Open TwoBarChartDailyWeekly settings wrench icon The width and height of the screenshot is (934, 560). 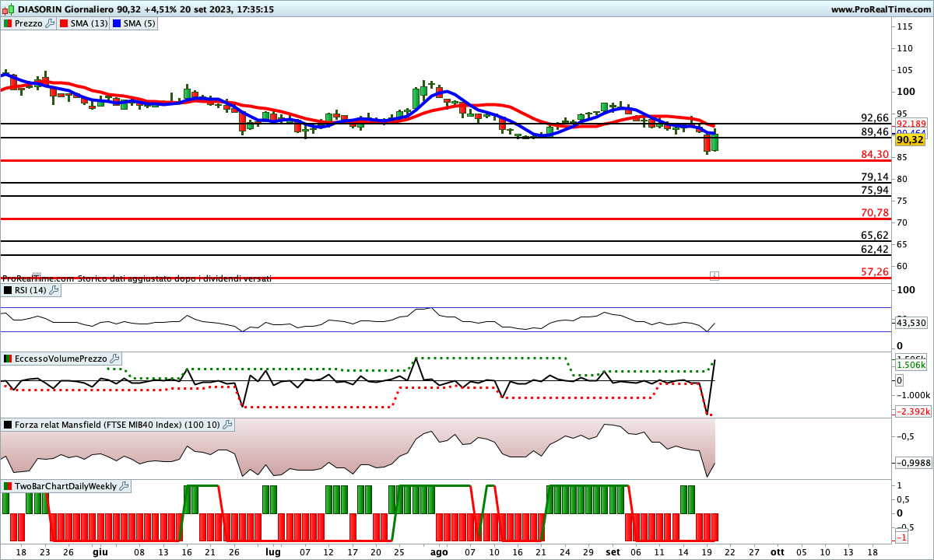(x=125, y=486)
